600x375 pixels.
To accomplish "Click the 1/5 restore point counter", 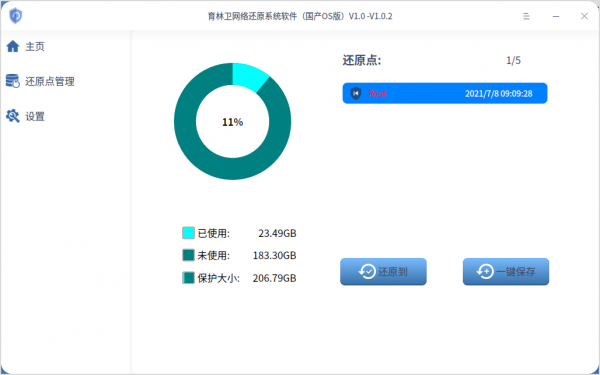I will click(513, 60).
